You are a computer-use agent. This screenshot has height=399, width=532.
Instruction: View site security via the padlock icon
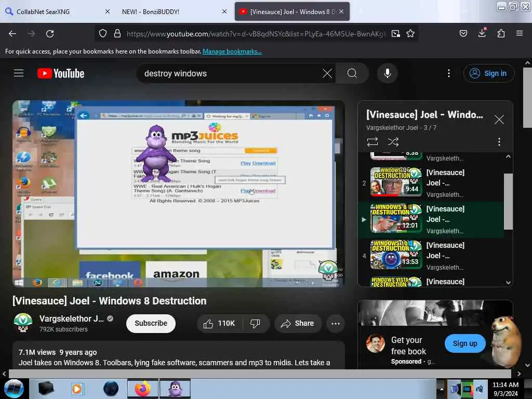pos(117,34)
